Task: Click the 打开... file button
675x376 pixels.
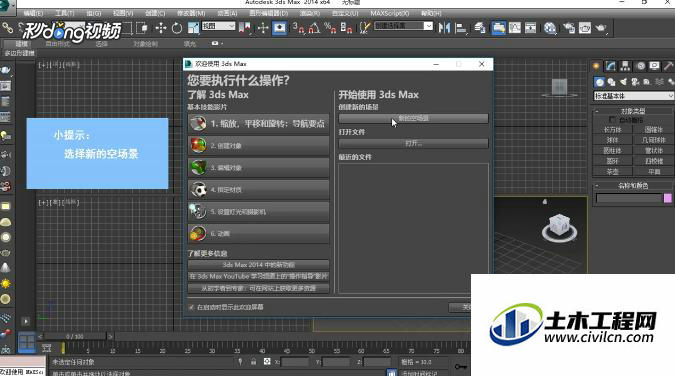Action: [413, 143]
